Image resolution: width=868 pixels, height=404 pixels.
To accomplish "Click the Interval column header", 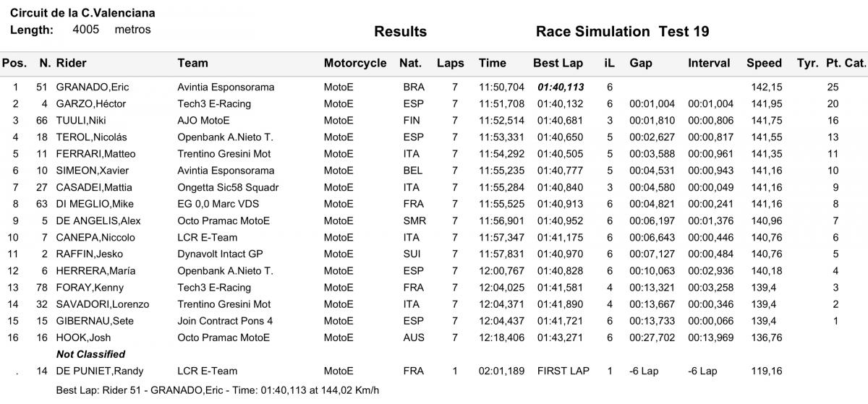I will point(709,64).
